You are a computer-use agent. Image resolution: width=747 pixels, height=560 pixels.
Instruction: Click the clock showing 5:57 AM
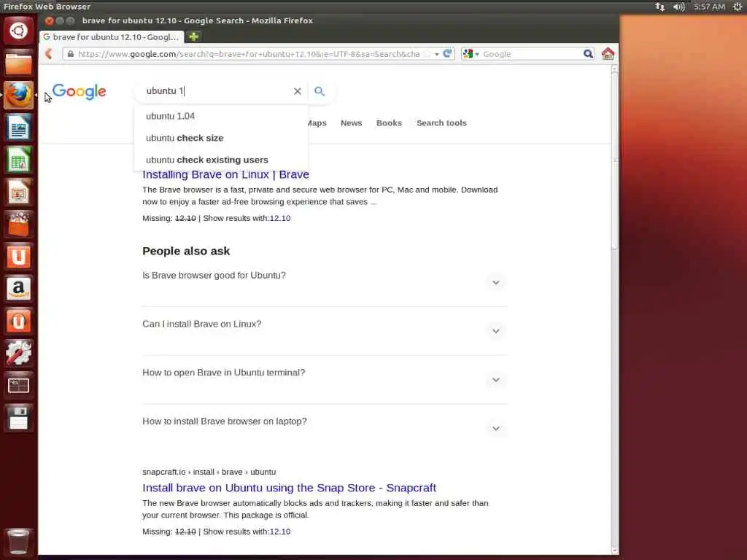[709, 7]
